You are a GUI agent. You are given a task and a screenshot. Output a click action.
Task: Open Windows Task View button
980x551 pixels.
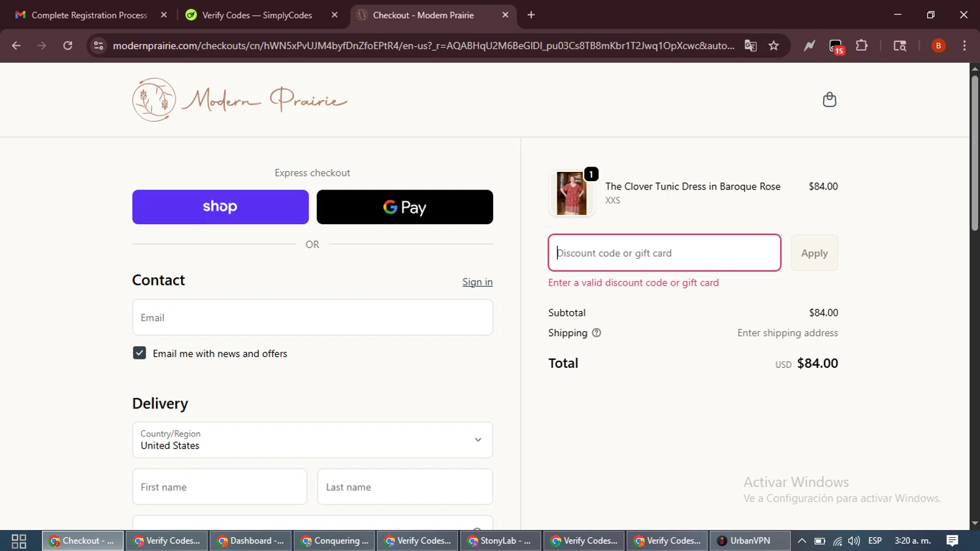pos(19,541)
